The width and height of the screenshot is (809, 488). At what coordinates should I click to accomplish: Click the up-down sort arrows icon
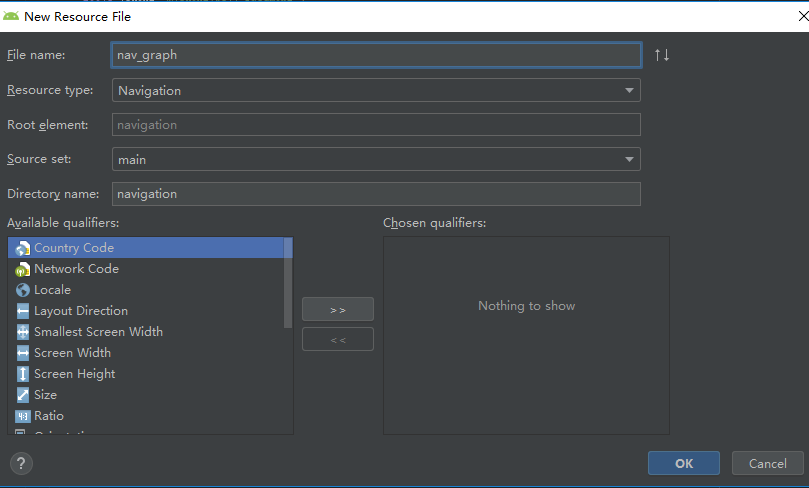(x=662, y=55)
